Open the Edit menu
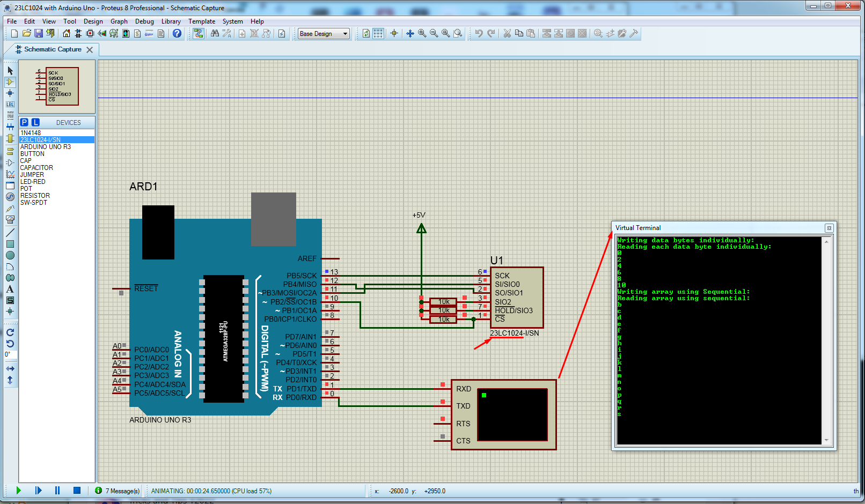Image resolution: width=865 pixels, height=504 pixels. [30, 21]
